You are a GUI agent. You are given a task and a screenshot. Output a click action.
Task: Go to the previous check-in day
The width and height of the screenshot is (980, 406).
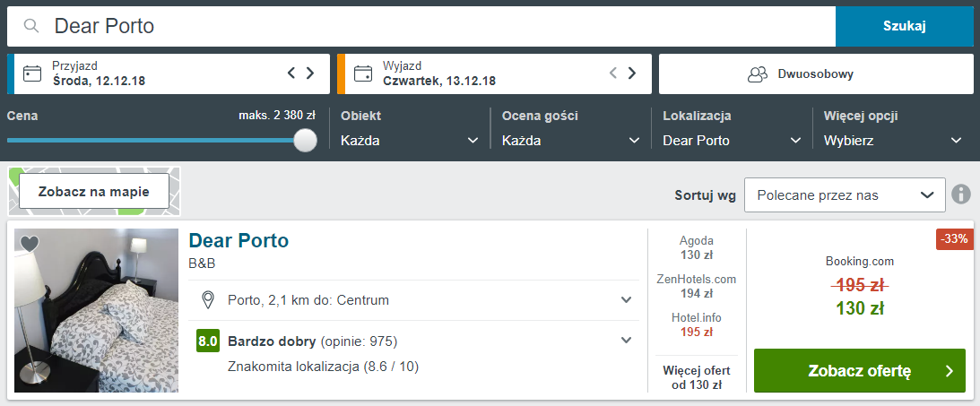(291, 73)
